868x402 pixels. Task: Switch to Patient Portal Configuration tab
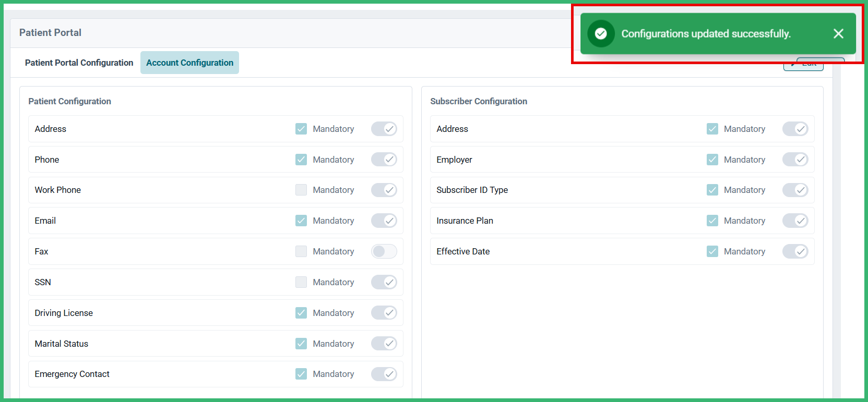tap(79, 63)
